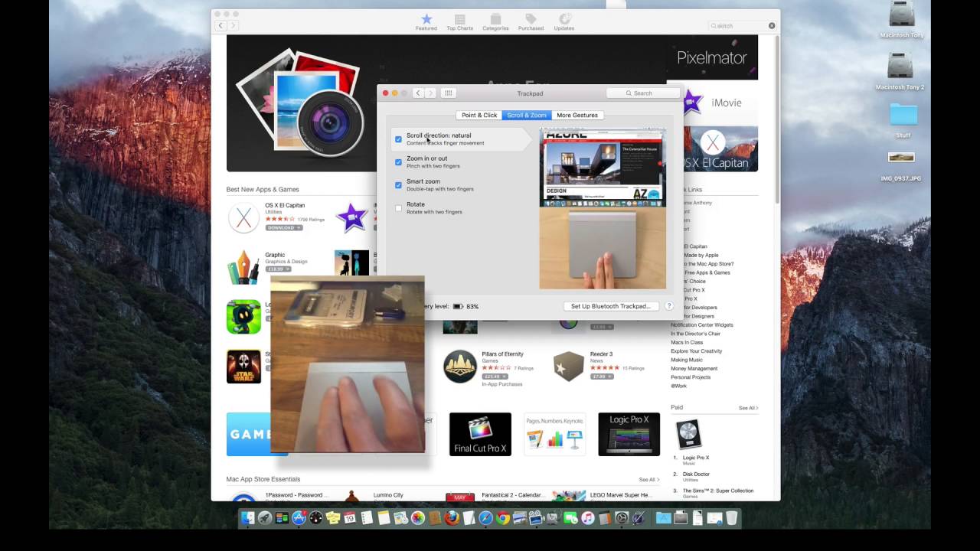Viewport: 980px width, 551px height.
Task: Launch Firefox from the Dock
Action: click(x=452, y=518)
